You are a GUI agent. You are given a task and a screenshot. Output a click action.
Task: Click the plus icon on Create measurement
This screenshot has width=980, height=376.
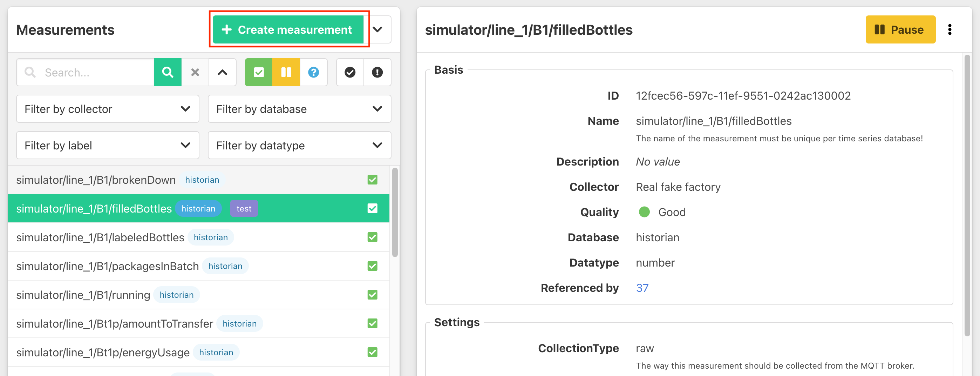(227, 30)
